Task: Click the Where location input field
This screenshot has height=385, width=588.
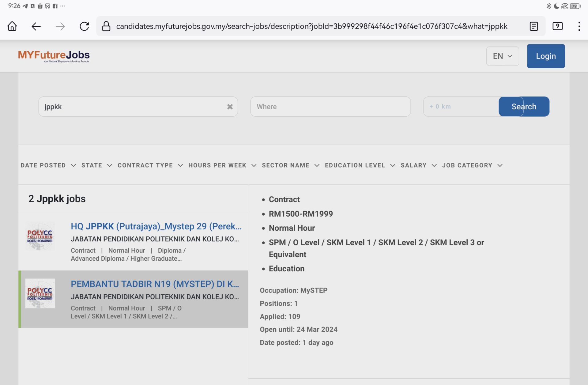Action: pos(330,107)
